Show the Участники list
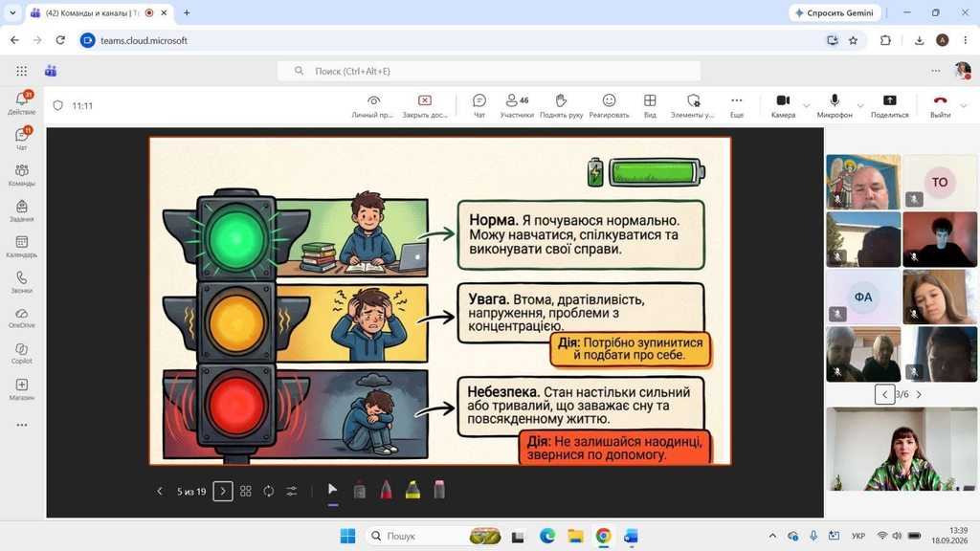Image resolution: width=980 pixels, height=551 pixels. [517, 105]
